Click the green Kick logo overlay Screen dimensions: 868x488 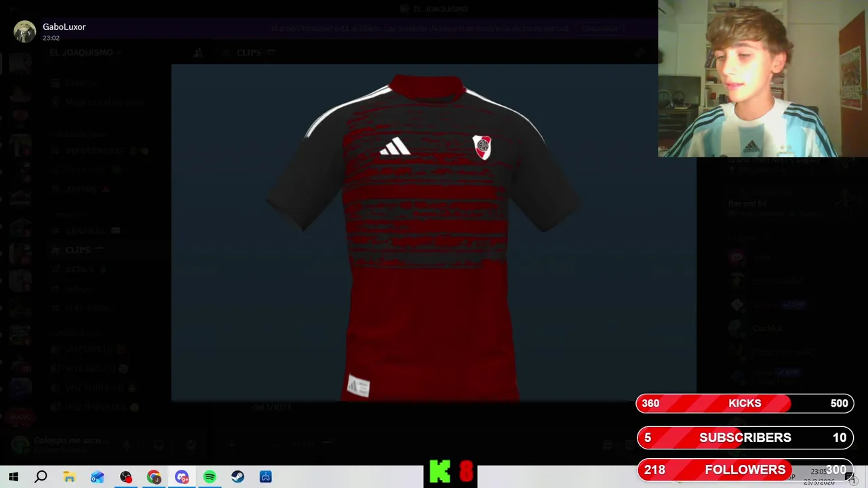point(440,472)
